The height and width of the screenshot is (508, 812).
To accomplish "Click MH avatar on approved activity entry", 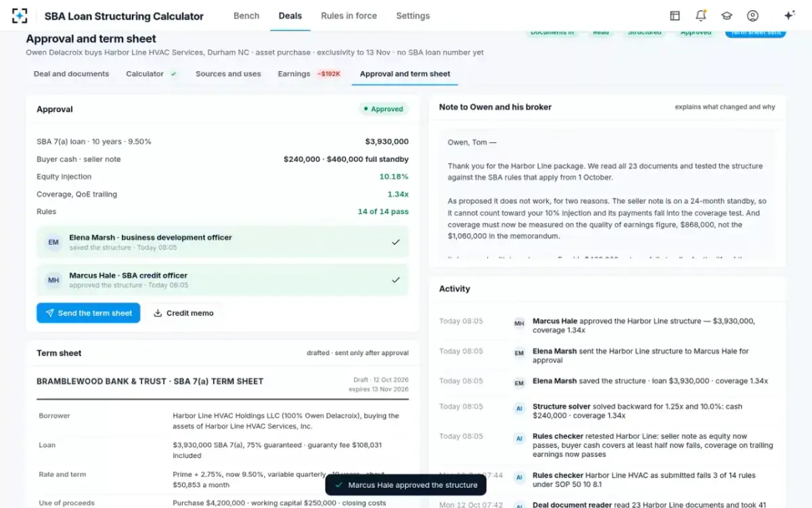I will pos(519,323).
